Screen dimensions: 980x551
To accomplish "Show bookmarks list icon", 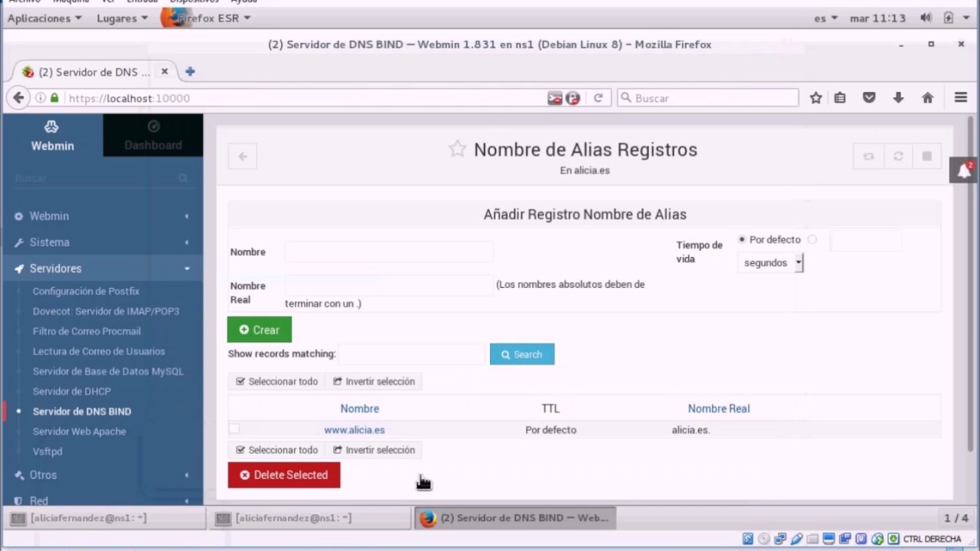I will coord(840,98).
